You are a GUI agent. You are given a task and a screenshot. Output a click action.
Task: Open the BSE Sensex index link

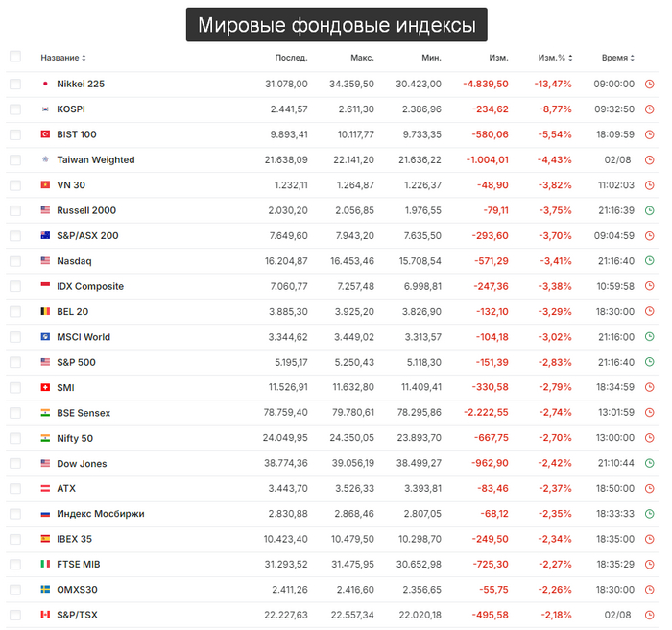click(x=84, y=413)
